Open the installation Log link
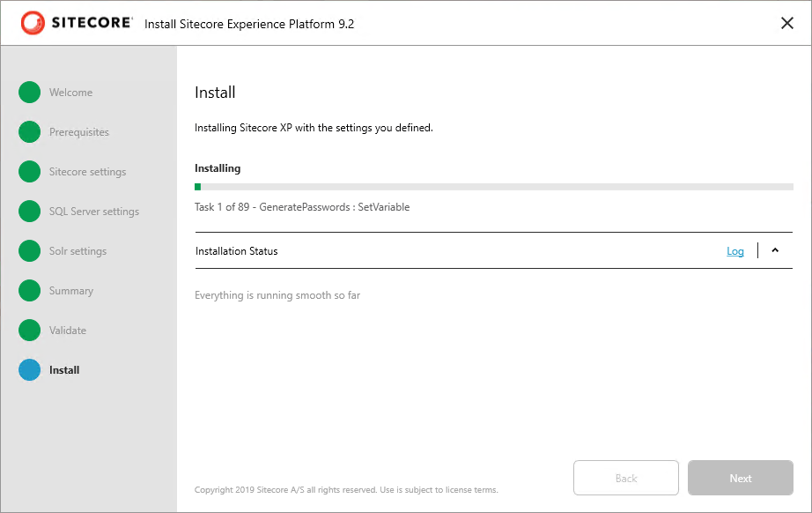Viewport: 812px width, 513px height. coord(735,251)
